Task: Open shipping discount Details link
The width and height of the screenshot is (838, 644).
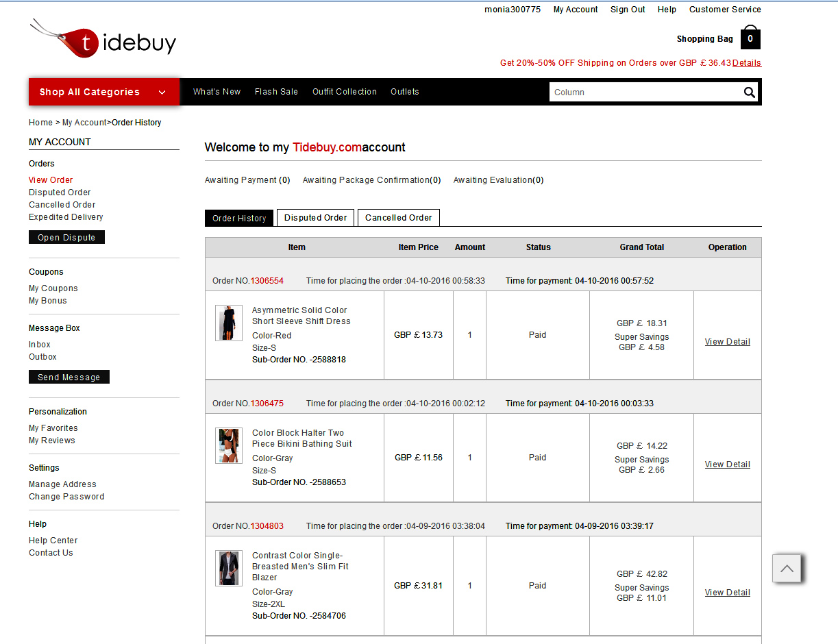Action: coord(747,63)
